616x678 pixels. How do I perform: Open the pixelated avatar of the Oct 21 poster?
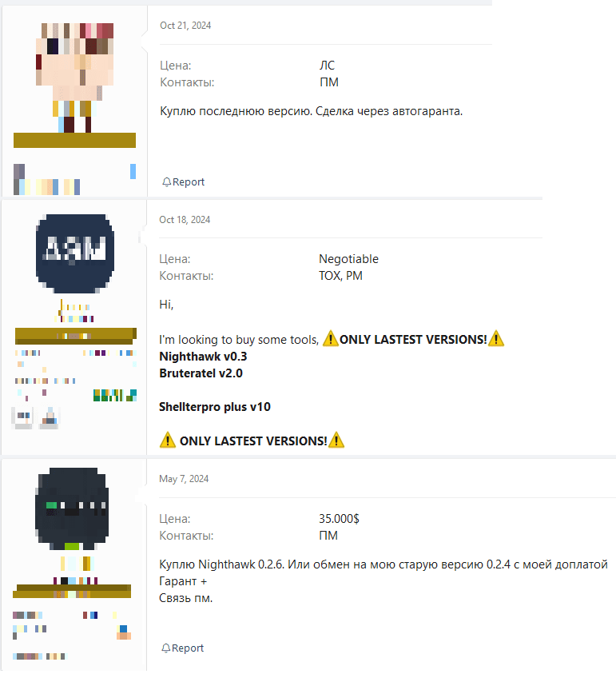(75, 78)
